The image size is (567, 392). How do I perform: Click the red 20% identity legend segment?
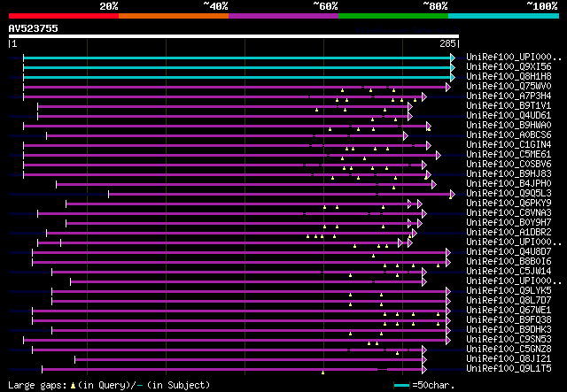(x=64, y=16)
